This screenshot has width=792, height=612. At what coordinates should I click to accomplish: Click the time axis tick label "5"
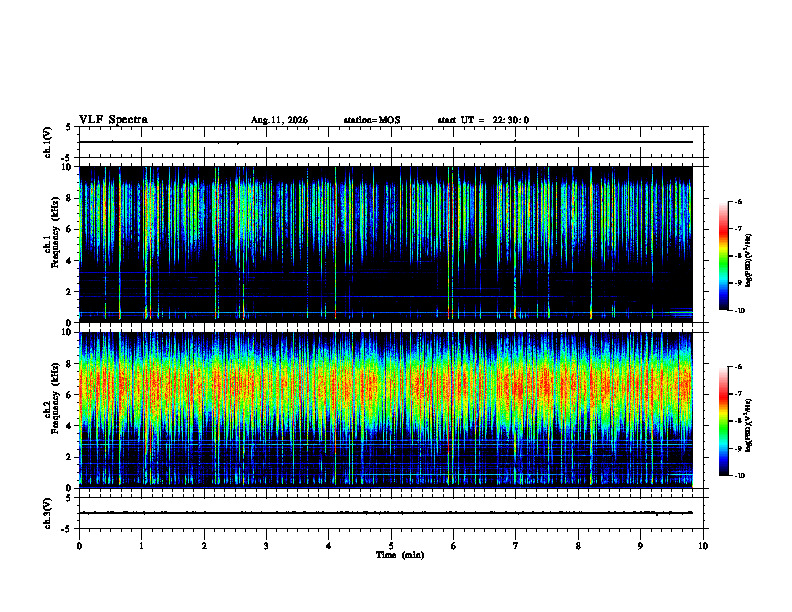coord(391,546)
